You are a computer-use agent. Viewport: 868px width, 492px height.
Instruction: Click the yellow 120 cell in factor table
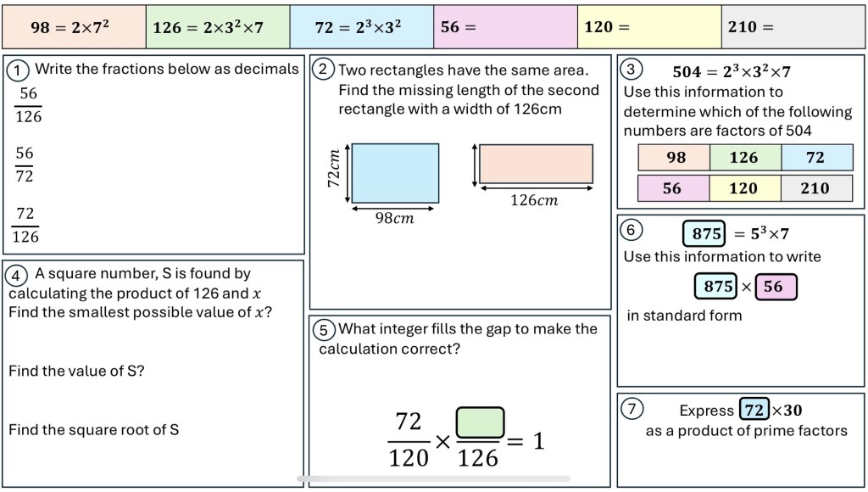click(x=744, y=188)
